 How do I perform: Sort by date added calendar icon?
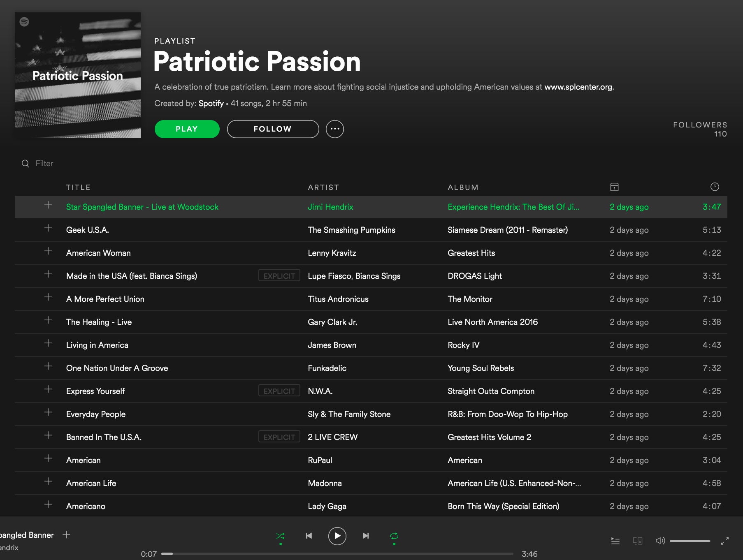click(x=615, y=187)
